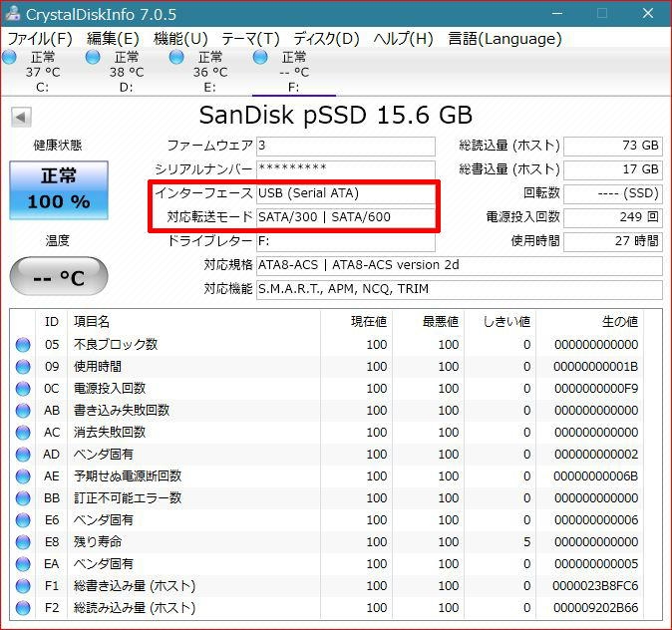Click the status icon of row AC 消去失敗回数
The width and height of the screenshot is (672, 630).
click(x=23, y=432)
